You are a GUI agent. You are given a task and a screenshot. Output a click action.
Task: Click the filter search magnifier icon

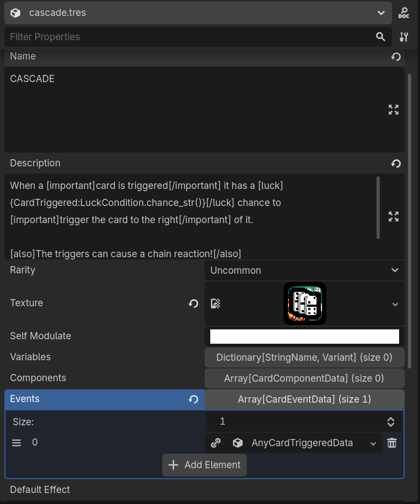380,37
